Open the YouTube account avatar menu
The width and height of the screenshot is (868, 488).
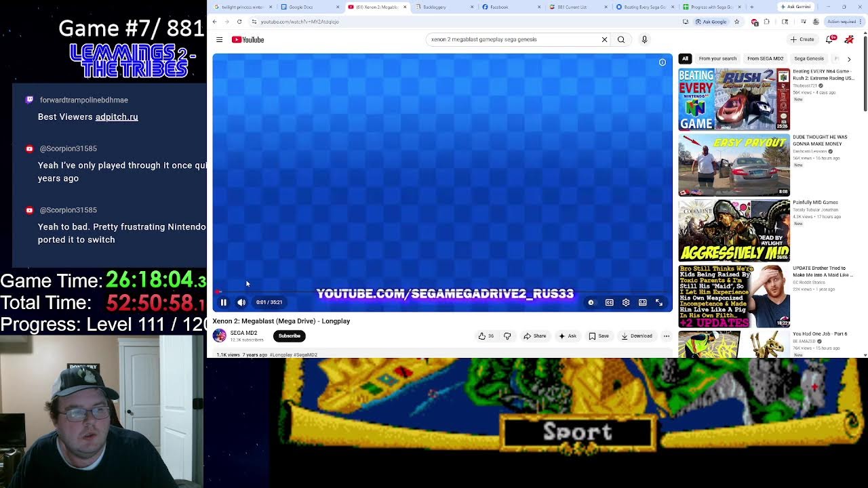pos(849,39)
